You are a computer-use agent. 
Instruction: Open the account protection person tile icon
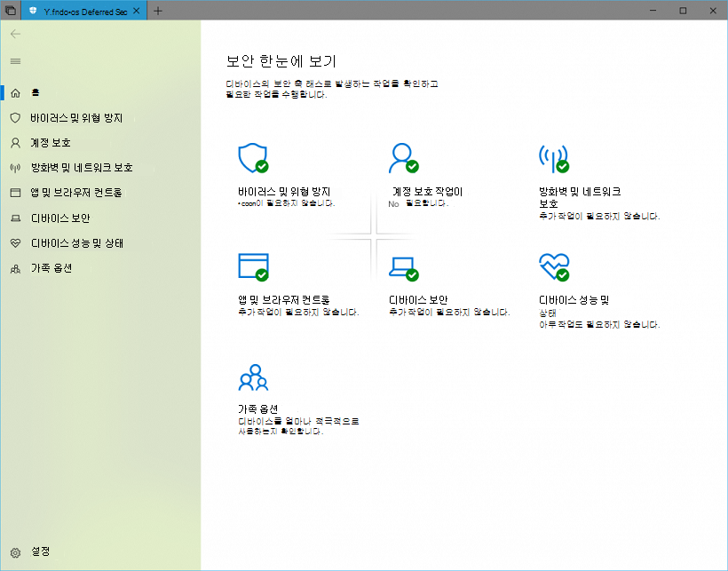pos(402,158)
